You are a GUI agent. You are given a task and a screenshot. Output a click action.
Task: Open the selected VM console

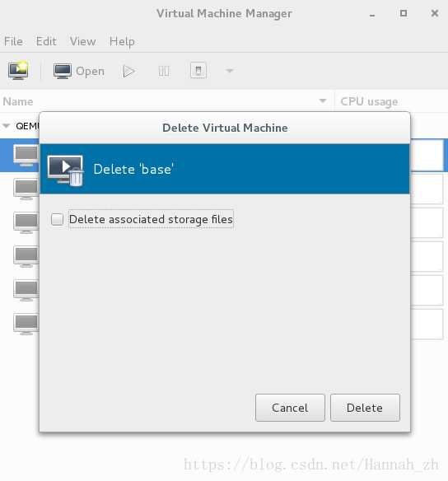coord(79,71)
